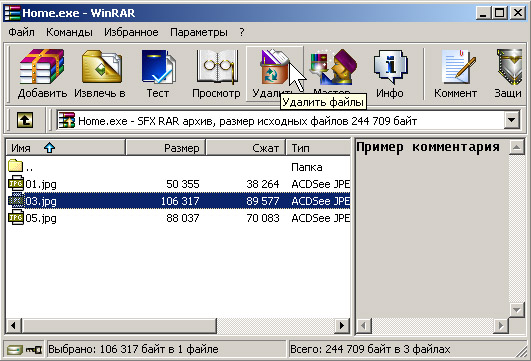Click the Выбрано status bar text
The image size is (531, 361).
[133, 349]
